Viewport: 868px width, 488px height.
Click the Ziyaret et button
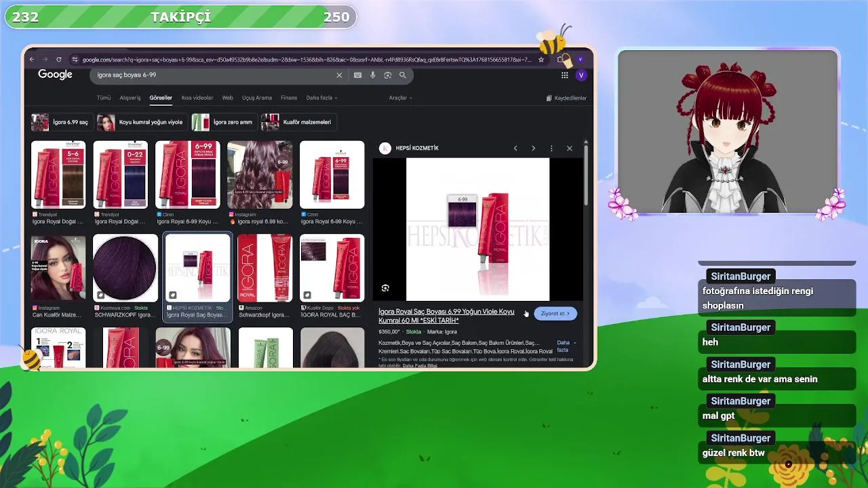coord(555,314)
